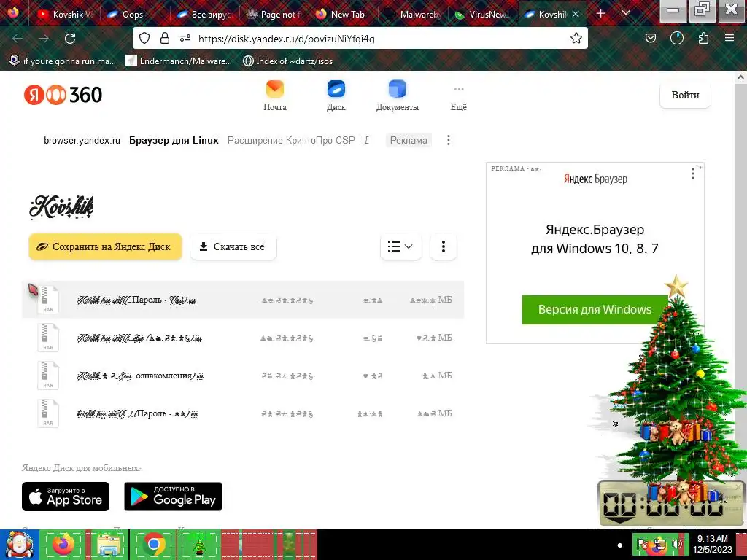Select the second RAR file row
Viewport: 747px width, 560px height.
tap(243, 338)
